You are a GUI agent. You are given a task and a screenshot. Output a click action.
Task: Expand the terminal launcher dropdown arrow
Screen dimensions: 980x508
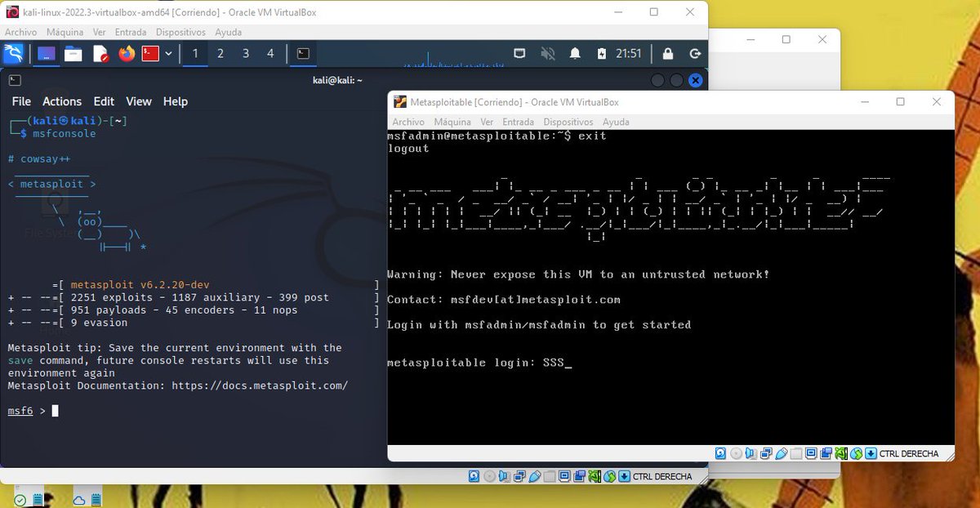click(x=168, y=54)
